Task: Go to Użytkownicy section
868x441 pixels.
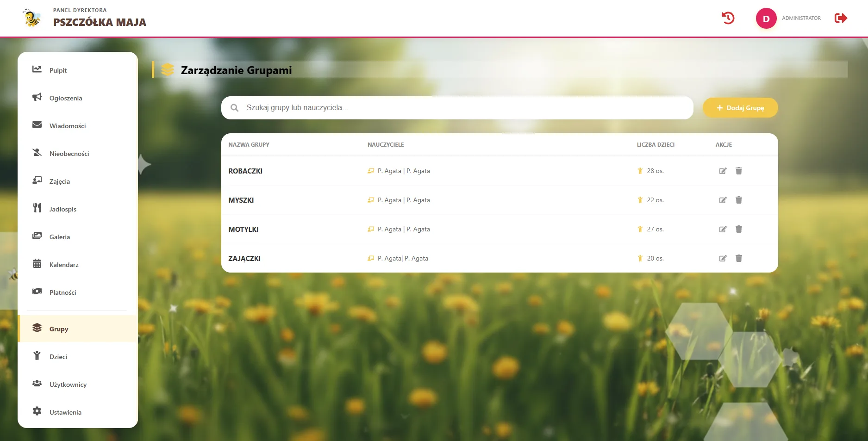Action: click(x=78, y=385)
